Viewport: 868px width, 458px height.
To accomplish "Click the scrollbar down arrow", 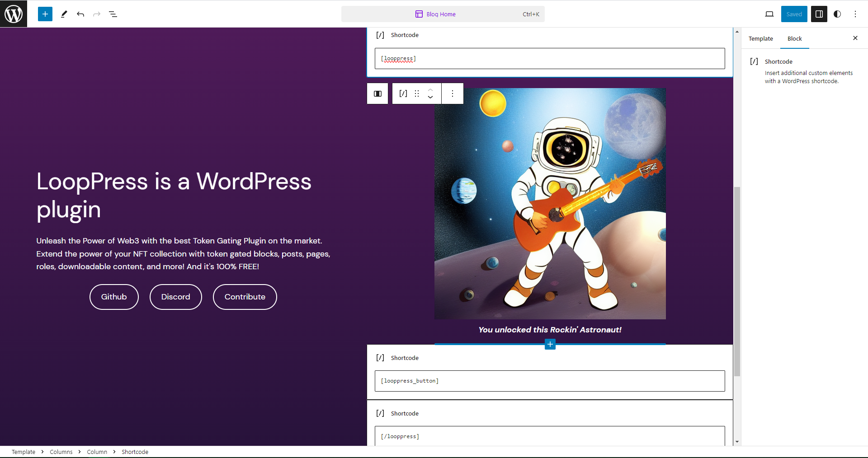I will [x=737, y=442].
